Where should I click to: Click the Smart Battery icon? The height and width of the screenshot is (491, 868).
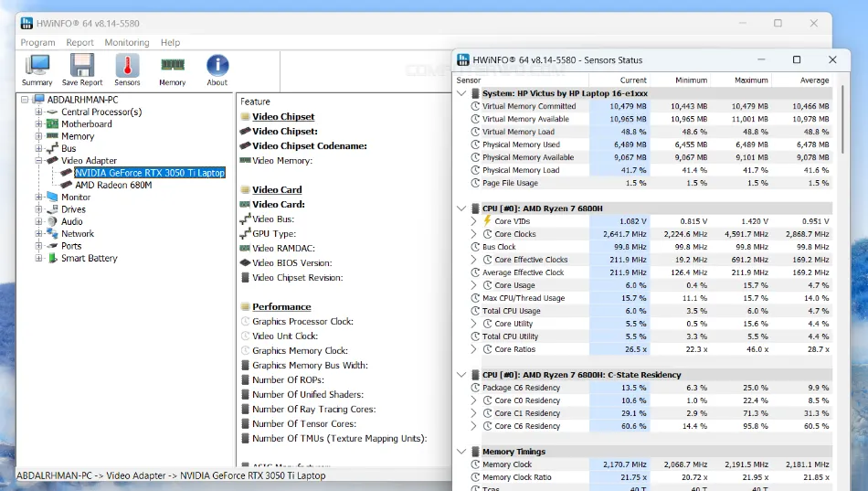[x=53, y=258]
